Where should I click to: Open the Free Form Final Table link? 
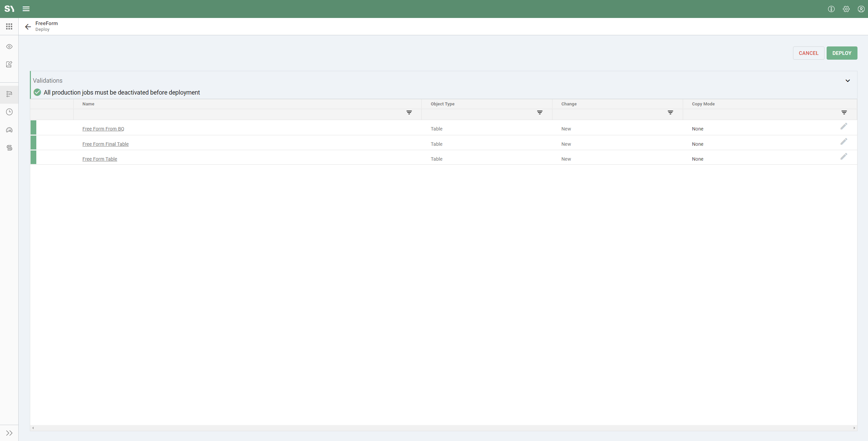point(106,144)
